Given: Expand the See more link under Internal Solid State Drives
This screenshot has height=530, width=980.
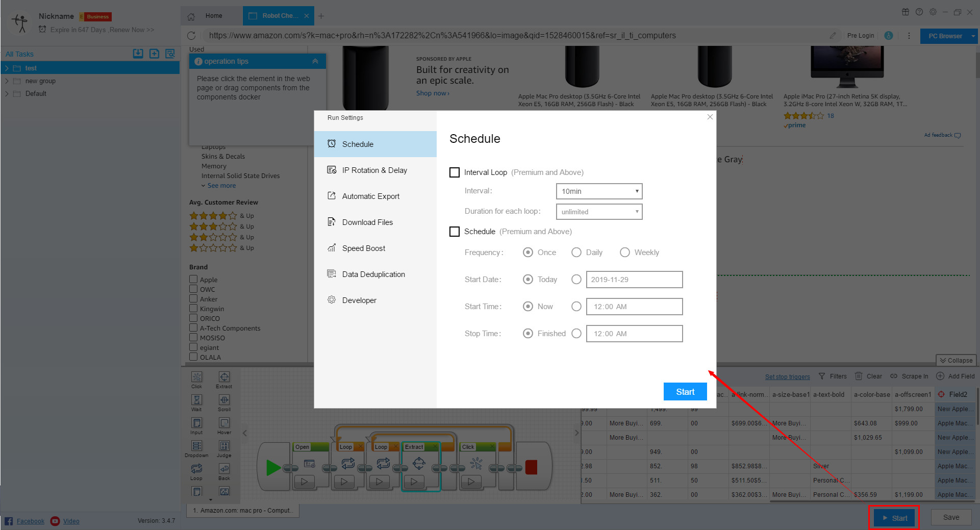Looking at the screenshot, I should tap(219, 185).
